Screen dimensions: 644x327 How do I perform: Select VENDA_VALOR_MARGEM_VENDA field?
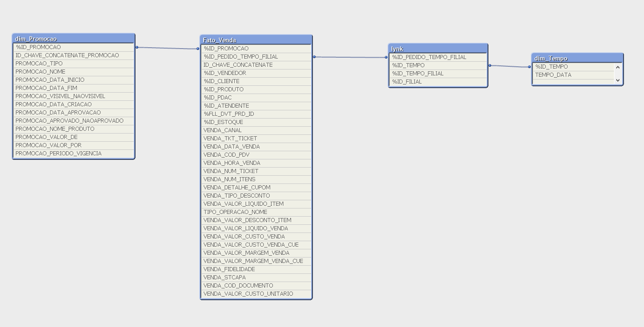tap(256, 253)
